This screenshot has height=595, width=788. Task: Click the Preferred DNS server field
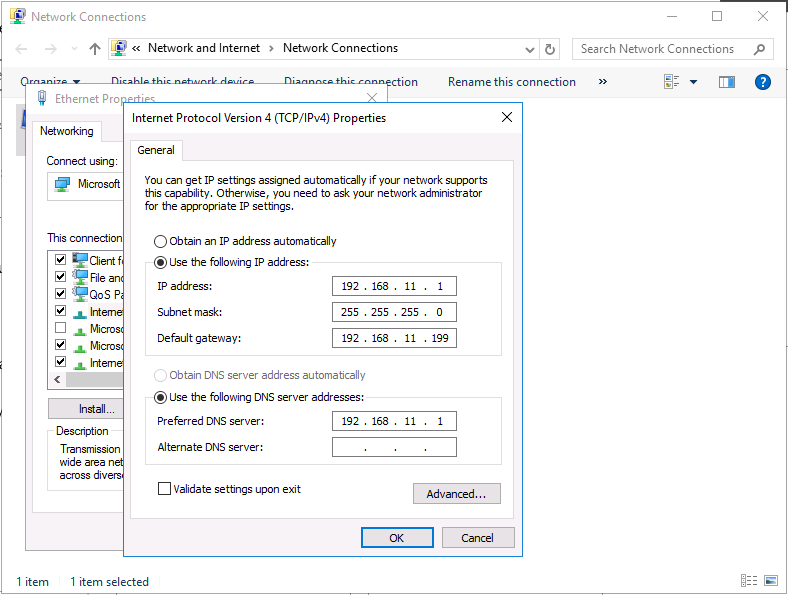coord(394,421)
